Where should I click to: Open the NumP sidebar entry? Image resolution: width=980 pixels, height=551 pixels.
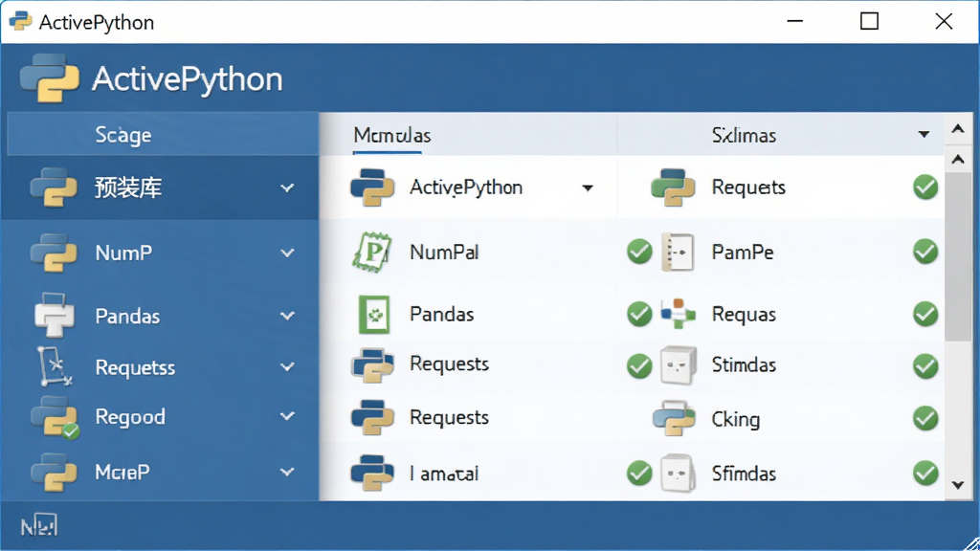pyautogui.click(x=160, y=253)
